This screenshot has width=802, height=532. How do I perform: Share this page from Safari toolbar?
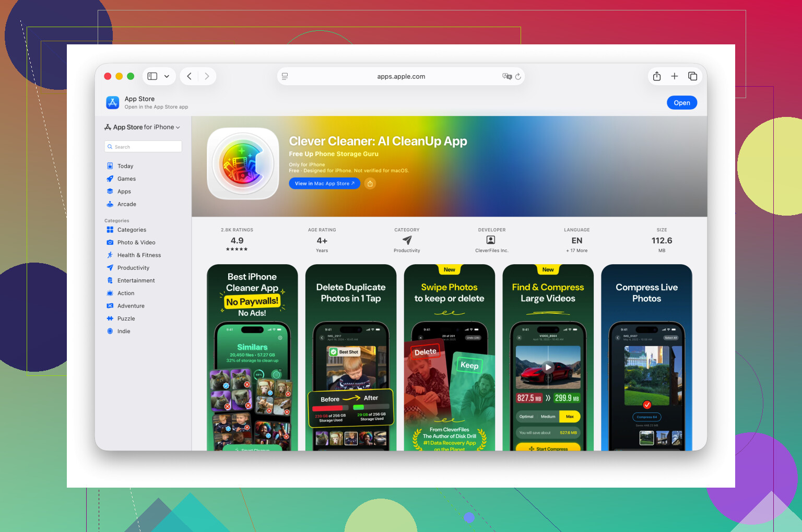pyautogui.click(x=657, y=76)
